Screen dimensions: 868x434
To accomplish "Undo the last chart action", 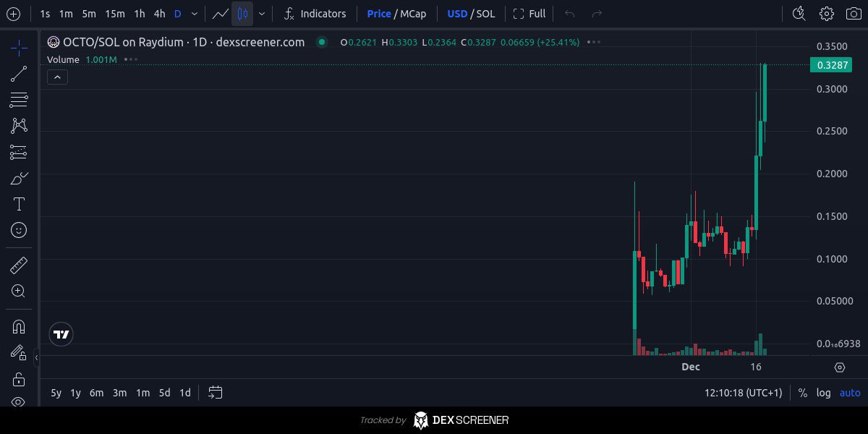I will (569, 14).
